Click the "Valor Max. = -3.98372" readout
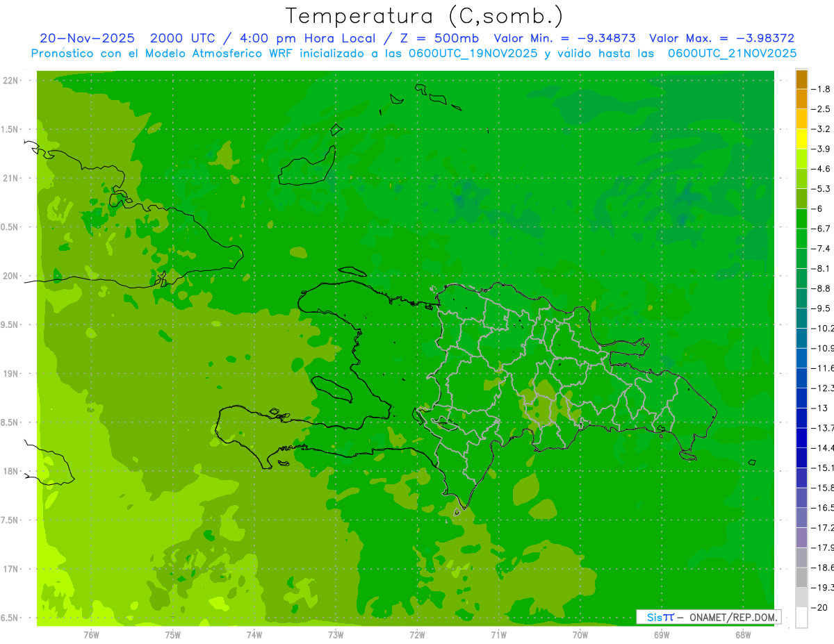Viewport: 834px width, 644px height. (722, 38)
